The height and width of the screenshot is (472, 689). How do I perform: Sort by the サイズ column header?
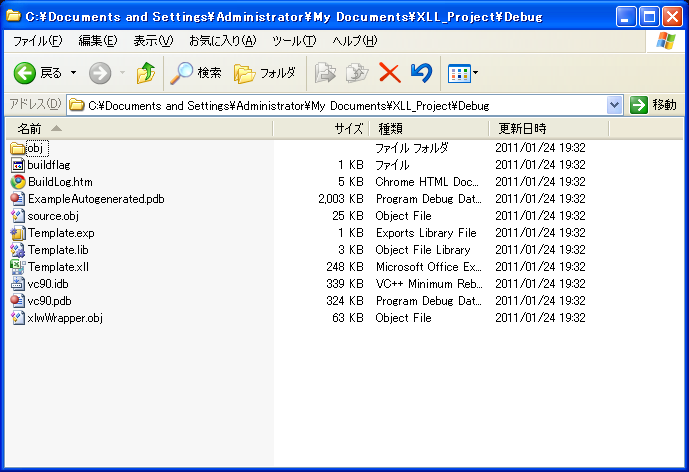click(x=321, y=129)
